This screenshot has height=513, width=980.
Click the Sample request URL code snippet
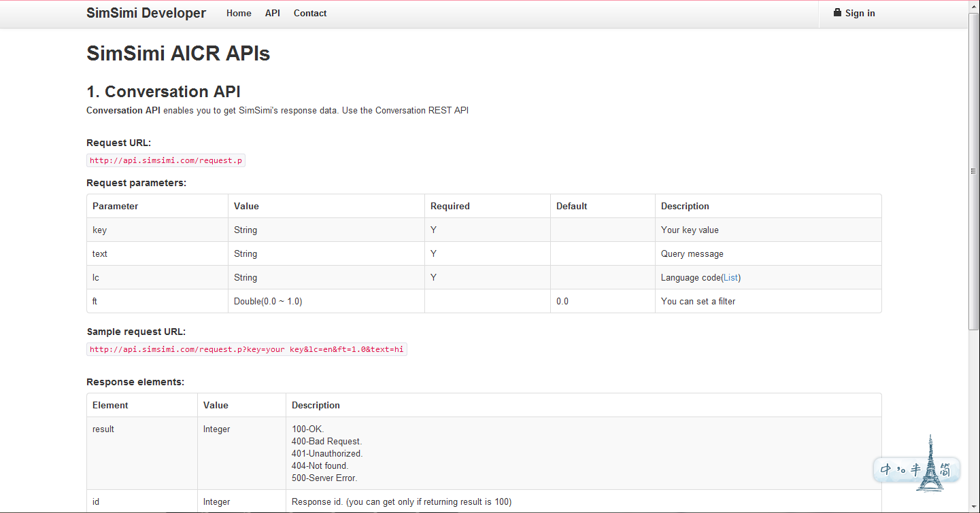tap(246, 350)
